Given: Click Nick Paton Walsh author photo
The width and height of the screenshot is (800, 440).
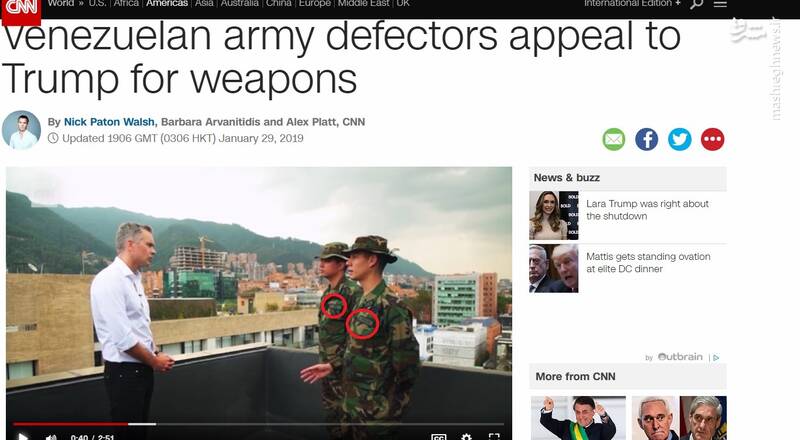Looking at the screenshot, I should (x=21, y=130).
